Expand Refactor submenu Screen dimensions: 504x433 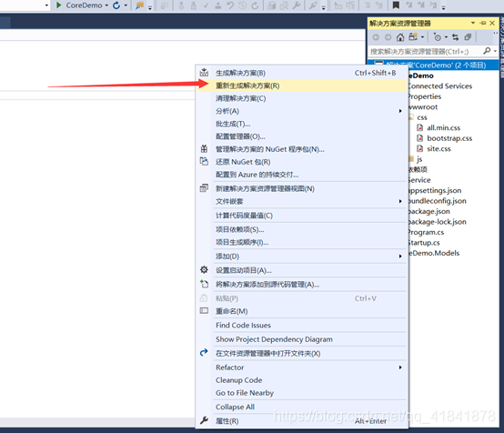pos(302,368)
